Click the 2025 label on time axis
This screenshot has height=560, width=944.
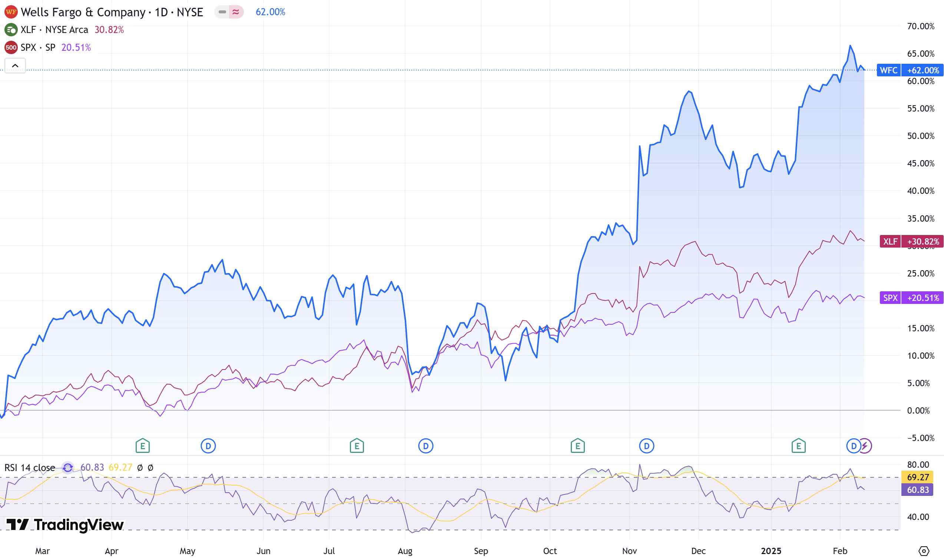771,551
